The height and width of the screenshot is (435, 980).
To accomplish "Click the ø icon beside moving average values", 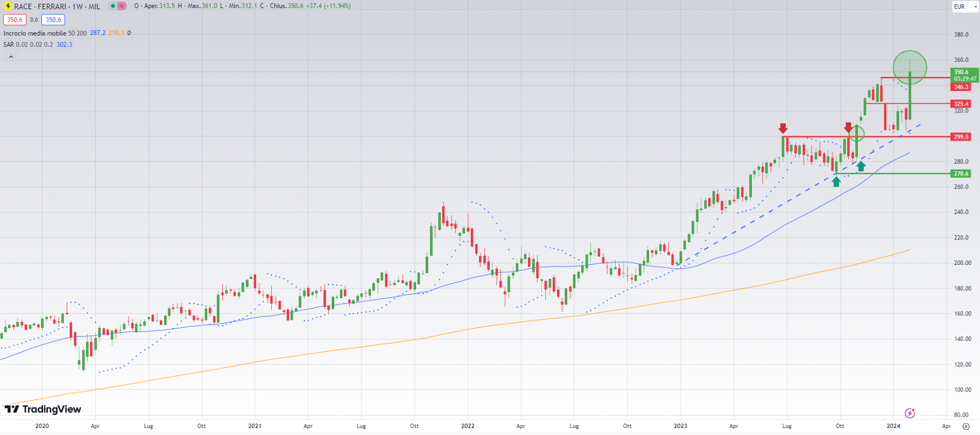I will pyautogui.click(x=129, y=33).
